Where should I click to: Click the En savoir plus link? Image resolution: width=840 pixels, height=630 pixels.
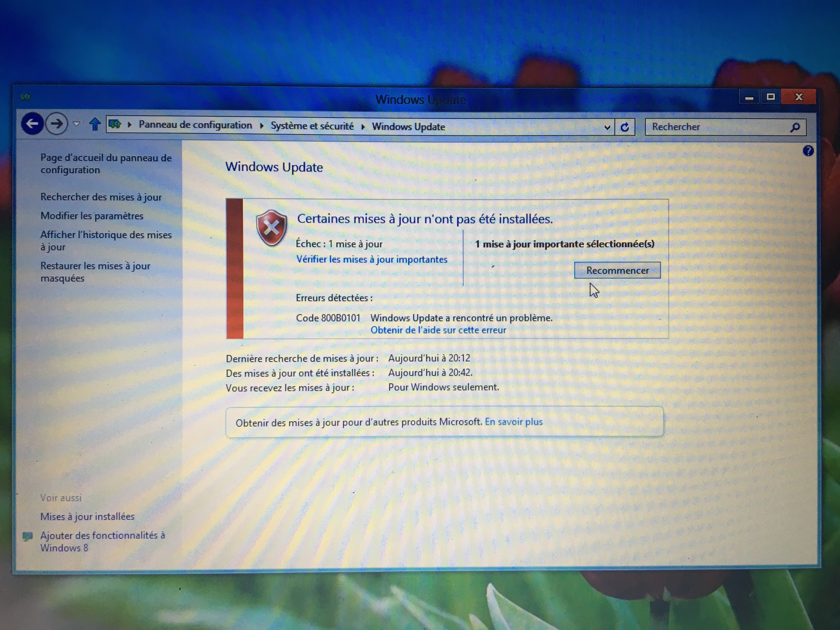[514, 421]
